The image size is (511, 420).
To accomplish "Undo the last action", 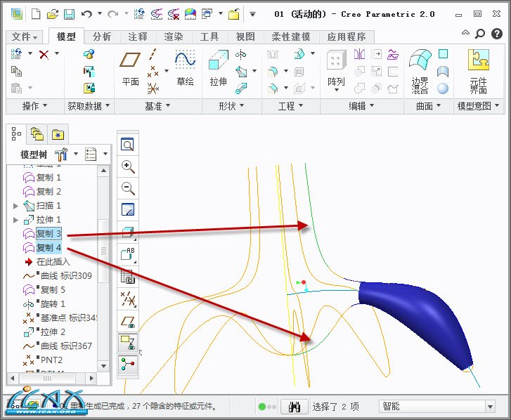I will (x=86, y=14).
